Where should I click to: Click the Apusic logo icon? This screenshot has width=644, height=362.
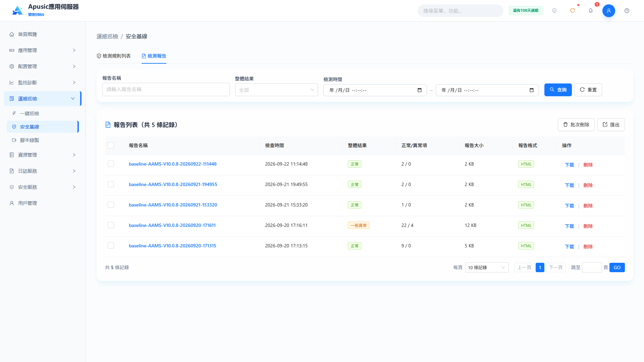(x=17, y=10)
